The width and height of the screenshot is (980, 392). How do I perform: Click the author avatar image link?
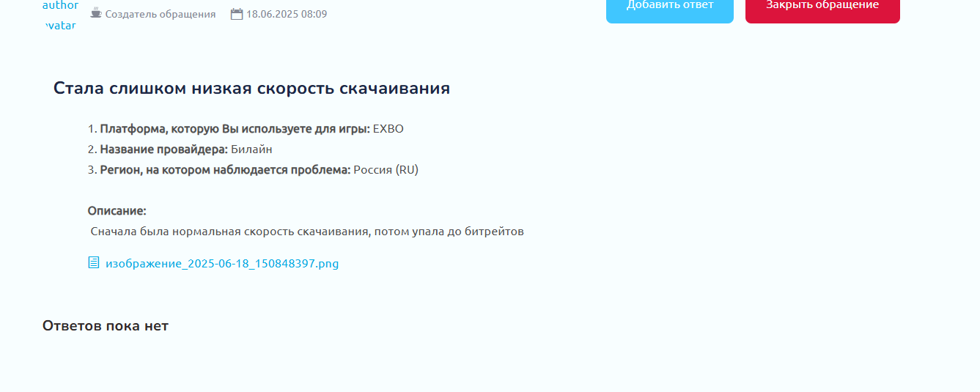click(60, 15)
